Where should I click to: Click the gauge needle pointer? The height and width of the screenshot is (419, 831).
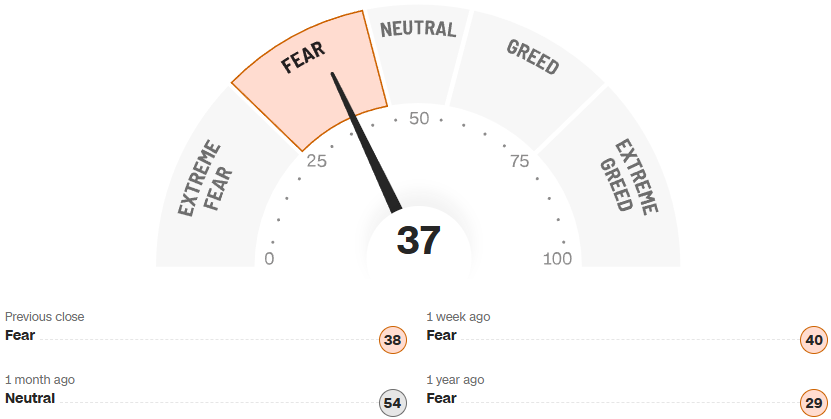coord(366,140)
